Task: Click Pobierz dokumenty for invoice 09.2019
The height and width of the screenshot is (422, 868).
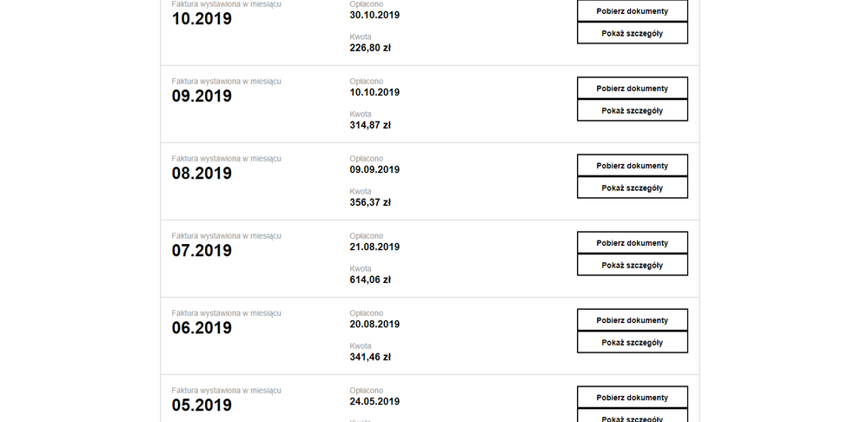Action: [632, 89]
